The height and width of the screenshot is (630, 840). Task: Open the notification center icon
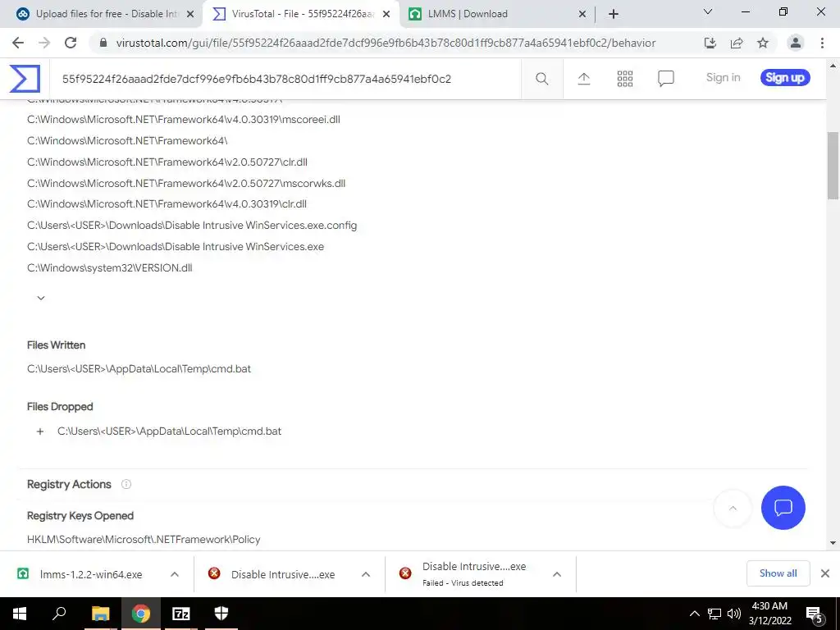click(815, 614)
